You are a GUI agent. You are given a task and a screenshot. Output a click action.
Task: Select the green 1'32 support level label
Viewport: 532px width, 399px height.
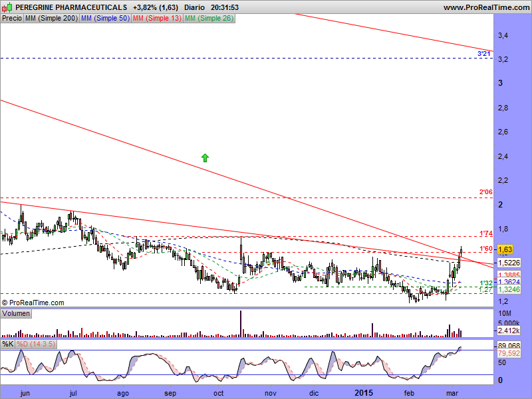coord(485,283)
